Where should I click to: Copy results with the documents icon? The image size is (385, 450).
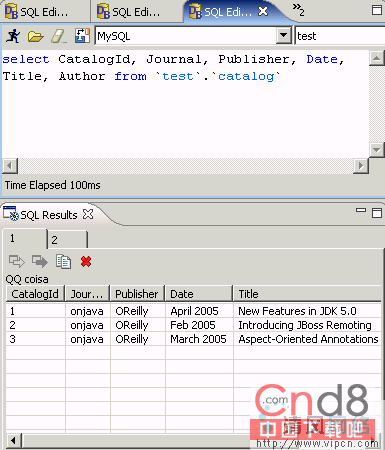(x=63, y=261)
